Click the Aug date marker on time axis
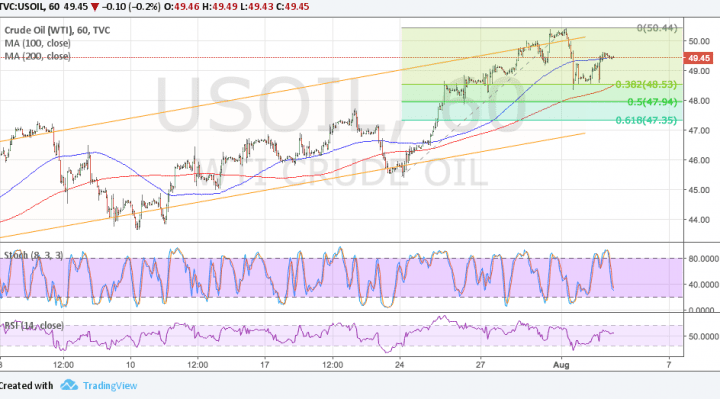This screenshot has width=720, height=399. pos(561,365)
